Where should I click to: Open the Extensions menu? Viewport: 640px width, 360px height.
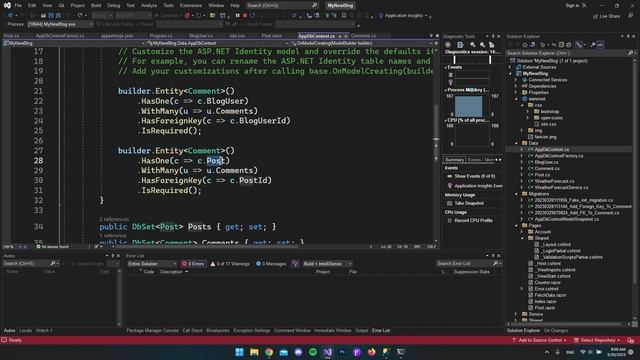(191, 5)
